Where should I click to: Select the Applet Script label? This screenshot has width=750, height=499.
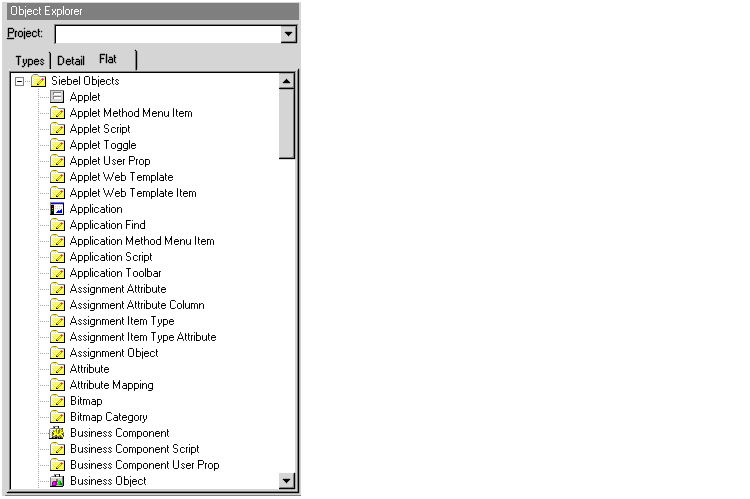click(100, 129)
